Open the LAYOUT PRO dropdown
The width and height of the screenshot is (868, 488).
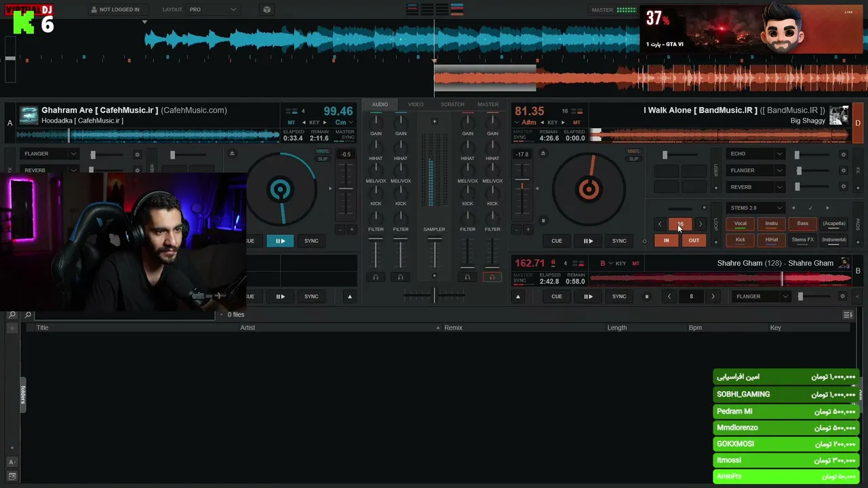(213, 9)
